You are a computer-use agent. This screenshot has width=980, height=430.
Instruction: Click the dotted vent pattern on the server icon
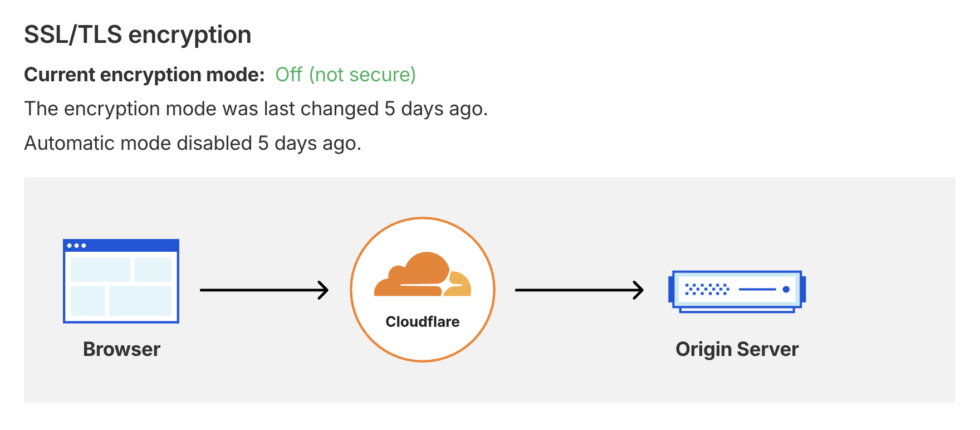(x=707, y=289)
